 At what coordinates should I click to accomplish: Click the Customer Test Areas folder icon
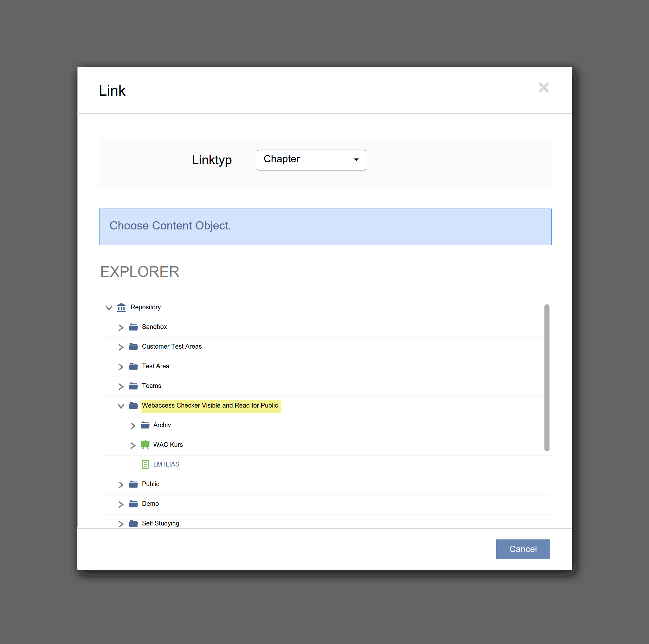(133, 347)
